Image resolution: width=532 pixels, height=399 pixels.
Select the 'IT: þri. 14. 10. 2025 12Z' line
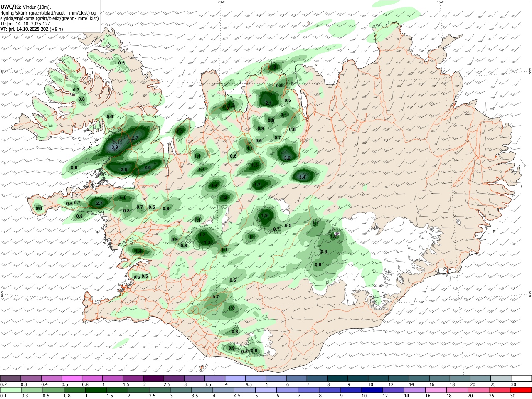coord(25,24)
